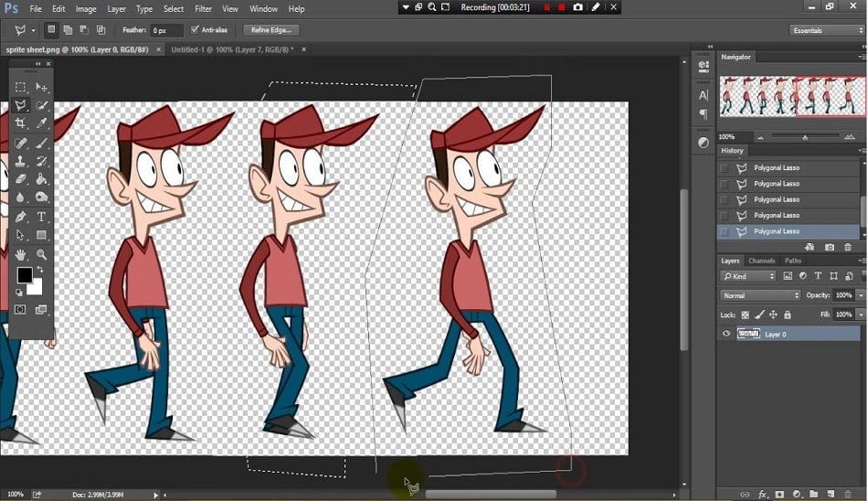Toggle filter for type layers
Screen dimensions: 868x501
point(818,275)
